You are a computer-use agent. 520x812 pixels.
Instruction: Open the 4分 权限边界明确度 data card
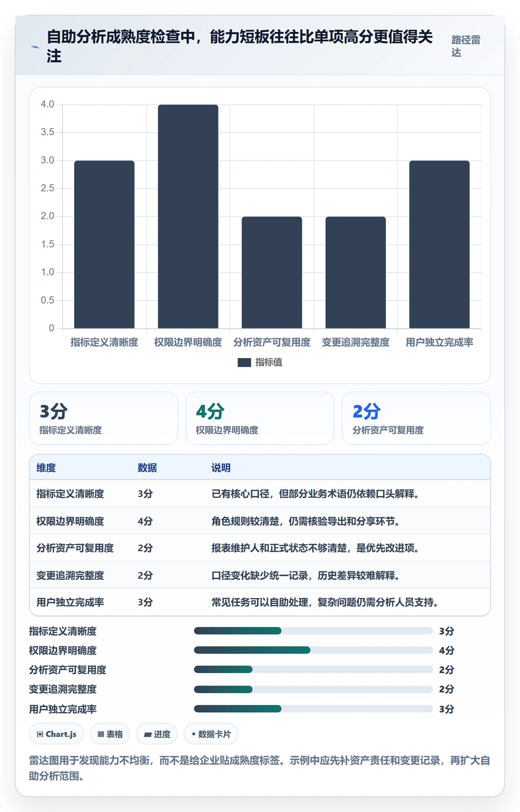point(260,418)
